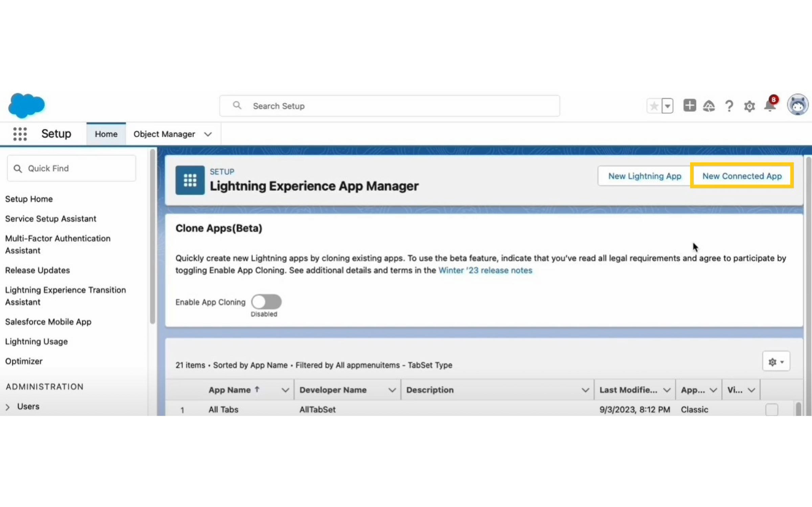The image size is (812, 507).
Task: Open Winter '23 release notes link
Action: click(x=485, y=270)
